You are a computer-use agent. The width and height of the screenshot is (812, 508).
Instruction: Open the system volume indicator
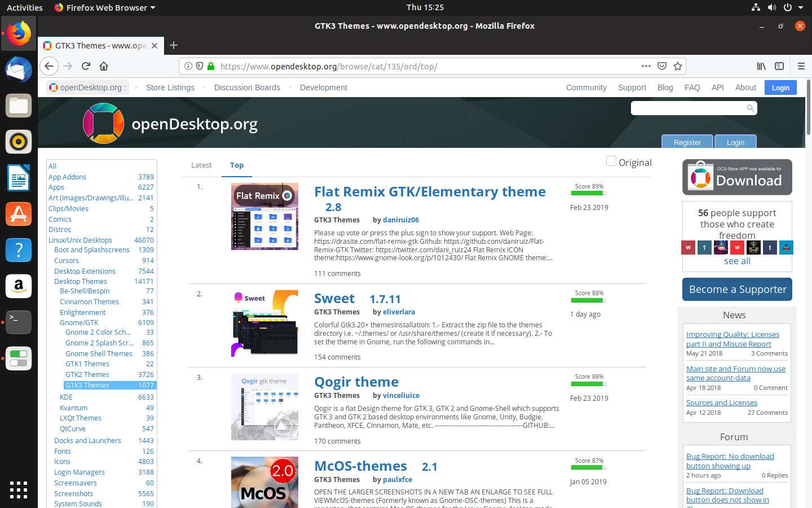coord(771,7)
